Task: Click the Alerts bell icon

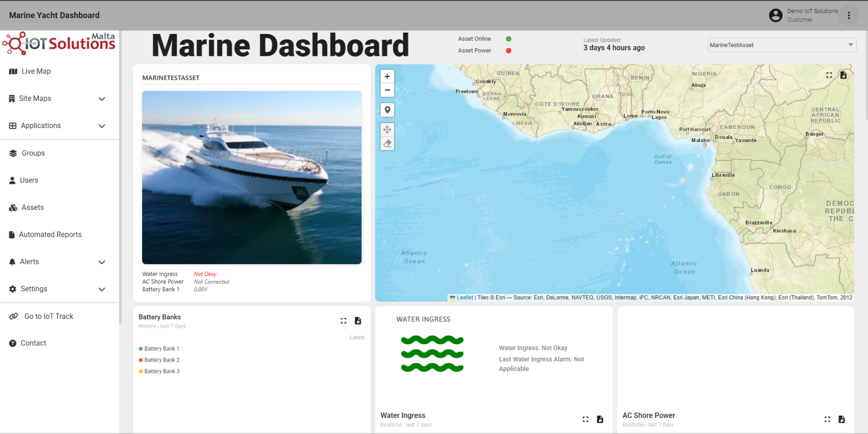Action: pos(12,262)
